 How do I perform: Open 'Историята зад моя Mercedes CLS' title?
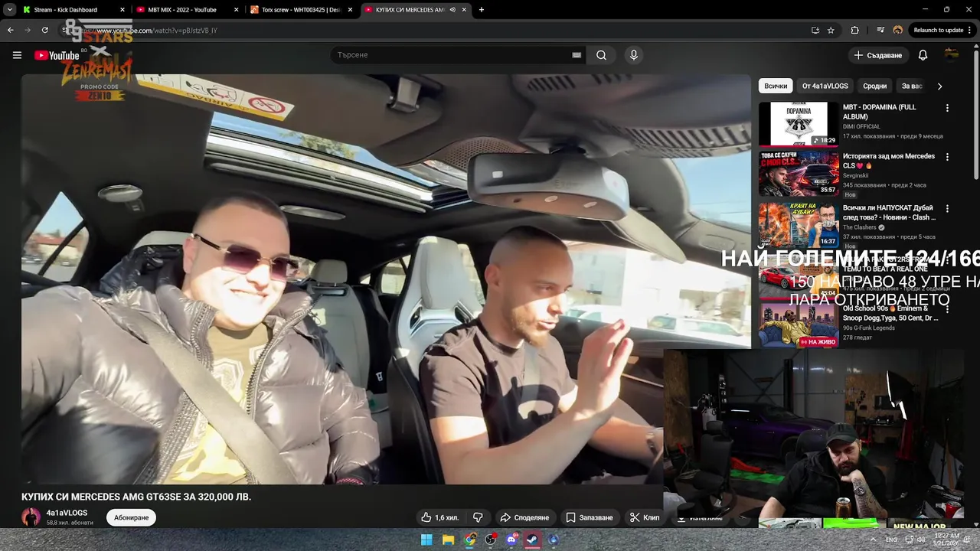(x=889, y=161)
